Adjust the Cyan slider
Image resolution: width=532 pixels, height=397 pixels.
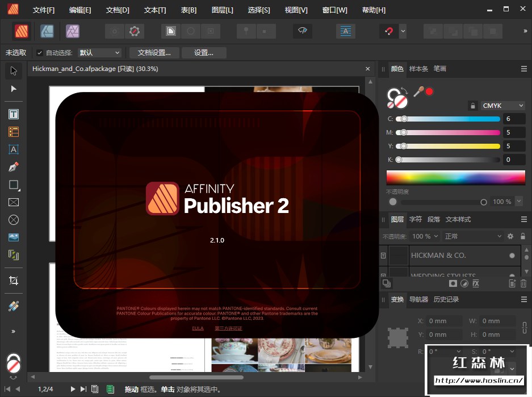tap(448, 119)
